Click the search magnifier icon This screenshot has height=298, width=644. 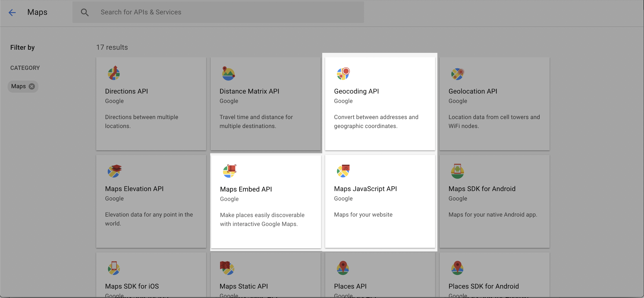[x=85, y=12]
